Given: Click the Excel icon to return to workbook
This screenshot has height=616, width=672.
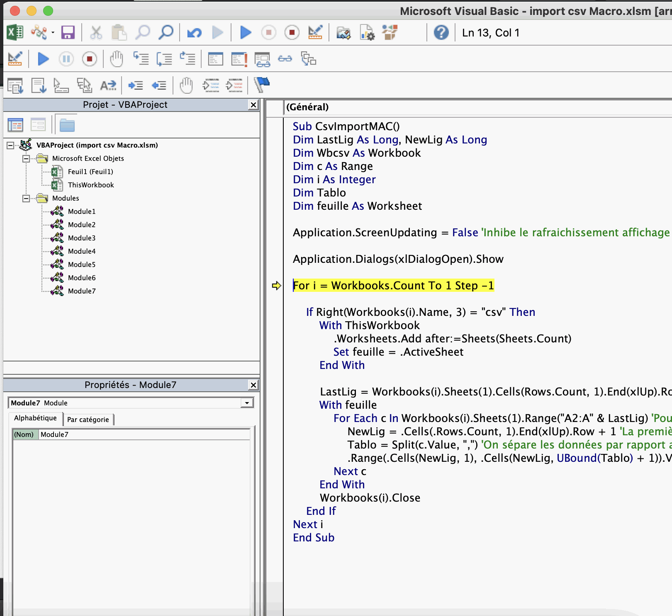Looking at the screenshot, I should click(15, 32).
